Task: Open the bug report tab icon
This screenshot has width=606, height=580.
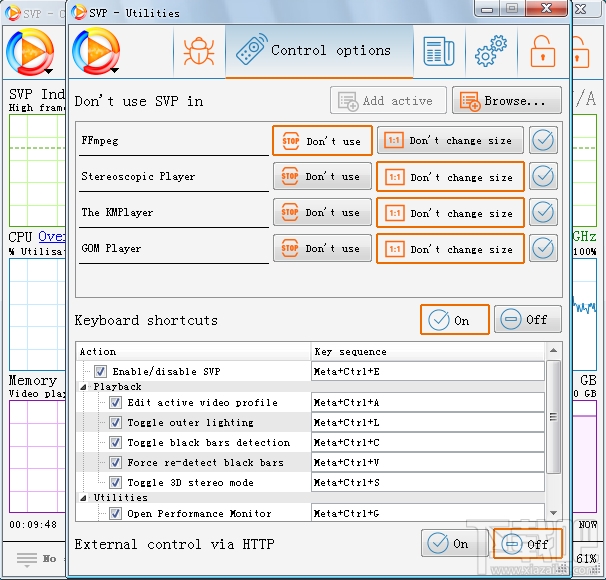Action: [195, 51]
